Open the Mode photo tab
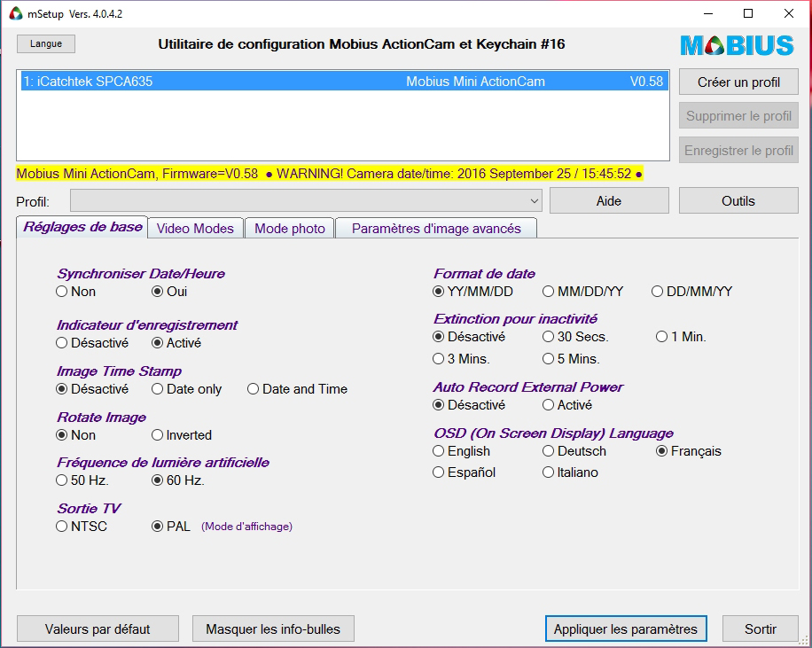812x648 pixels. (290, 229)
